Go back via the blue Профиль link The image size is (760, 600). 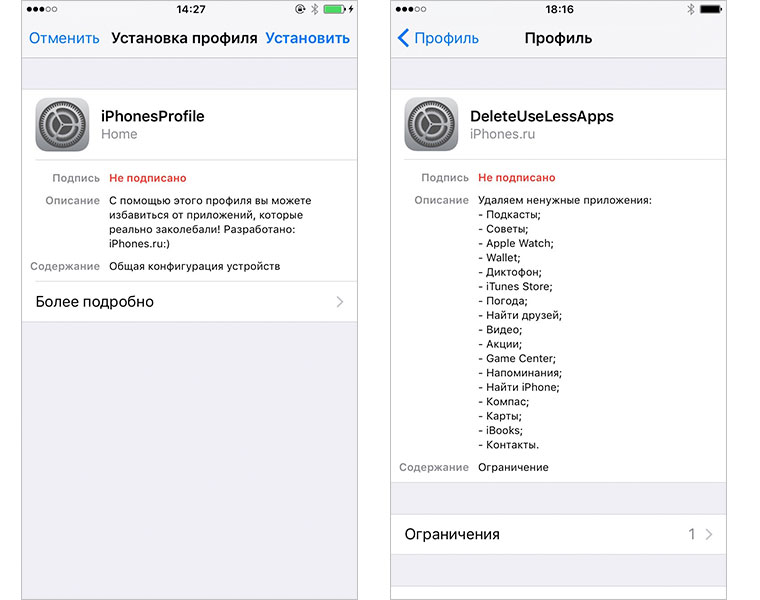pos(446,38)
